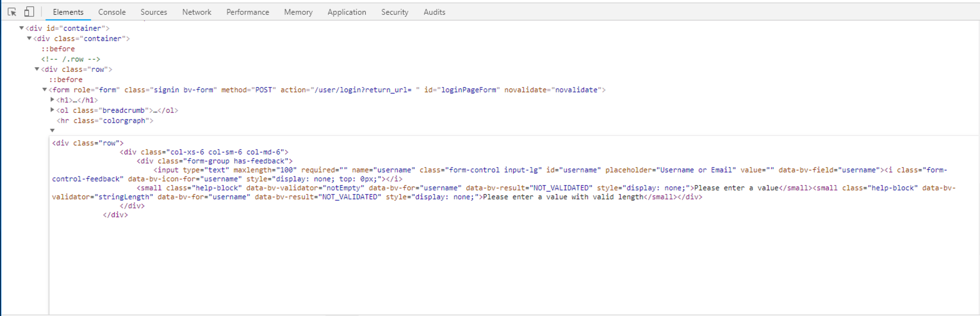
Task: Collapse the arrow above the HTML editor
Action: point(53,130)
